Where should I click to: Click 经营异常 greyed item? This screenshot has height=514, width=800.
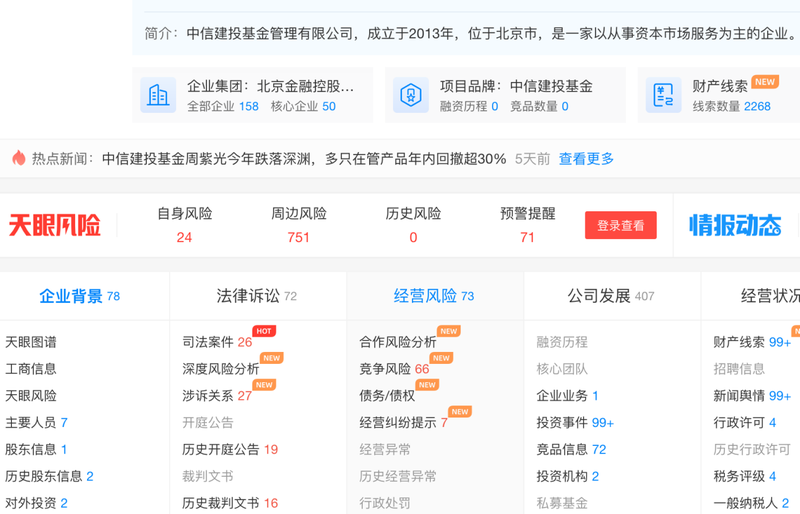point(385,449)
